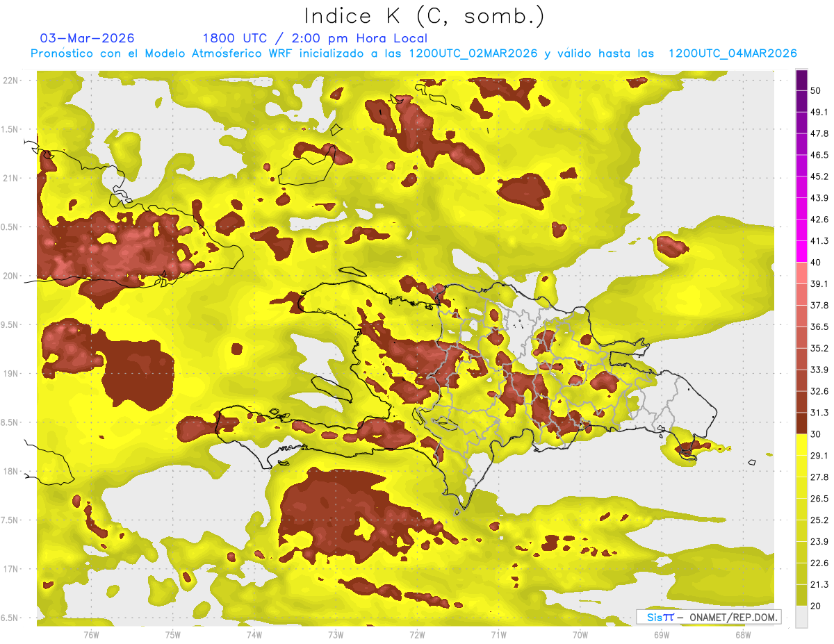
Task: Click the '76W' longitude label
Action: pyautogui.click(x=91, y=634)
